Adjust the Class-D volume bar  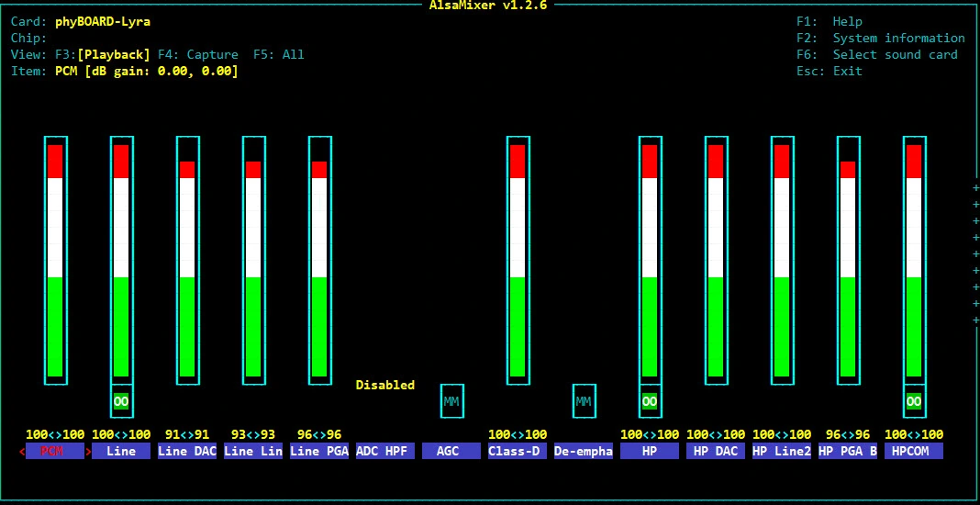(518, 260)
